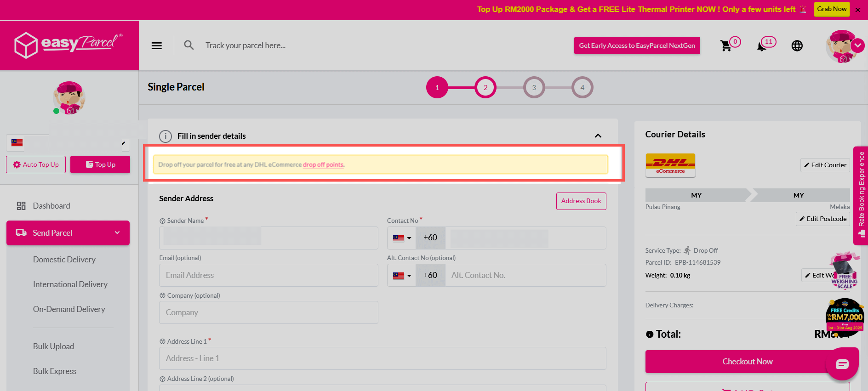Open the notifications bell icon

click(x=762, y=46)
